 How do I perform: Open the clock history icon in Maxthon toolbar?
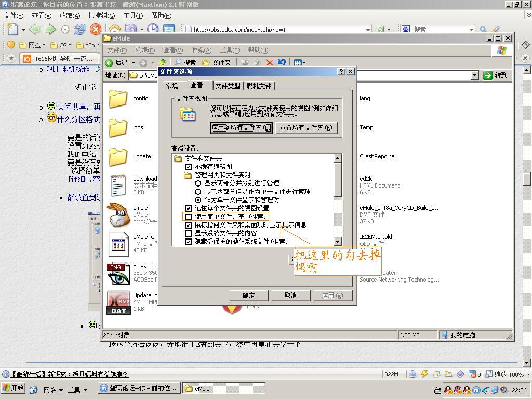[153, 29]
